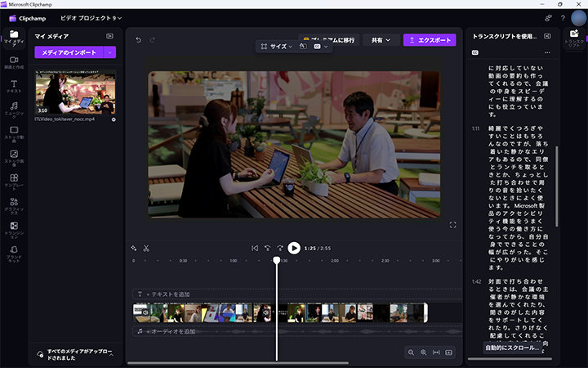Open the Music sidebar tab
Image resolution: width=588 pixels, height=368 pixels.
pyautogui.click(x=14, y=110)
